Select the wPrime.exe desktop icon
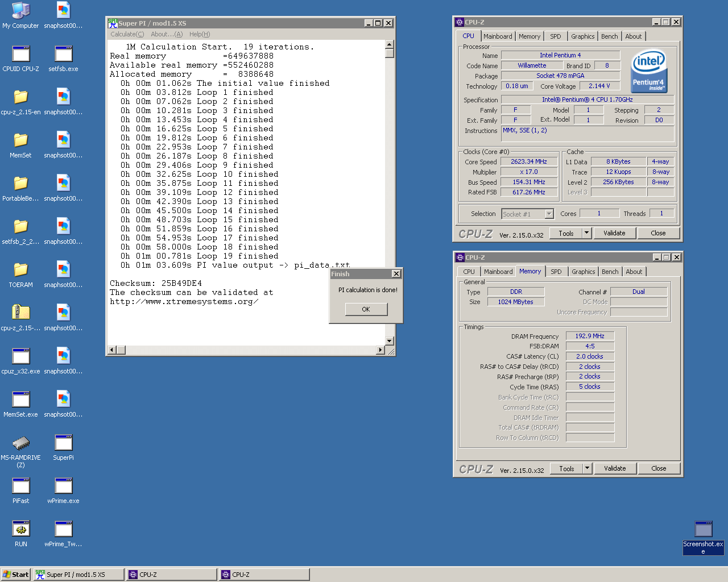 coord(63,490)
